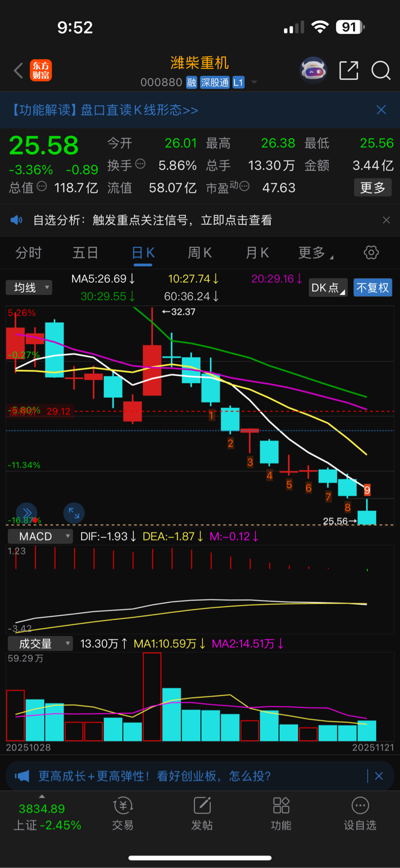Tap the 市盈 info icon

point(244,186)
